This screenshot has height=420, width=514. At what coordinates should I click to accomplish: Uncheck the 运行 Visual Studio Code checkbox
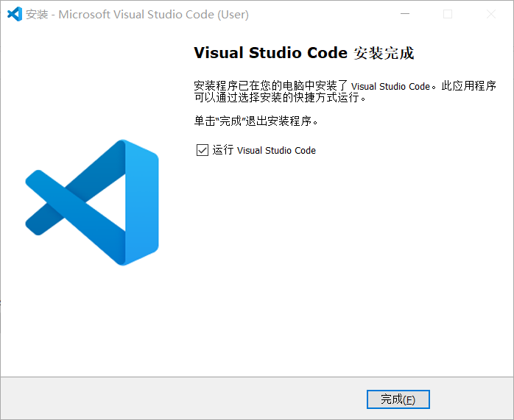pos(203,150)
